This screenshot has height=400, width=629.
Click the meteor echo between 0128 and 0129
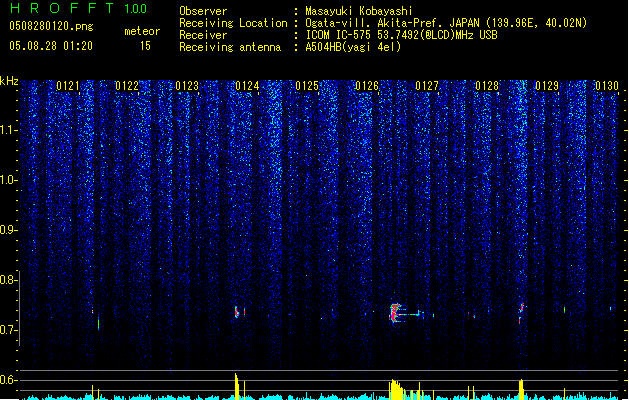(521, 313)
